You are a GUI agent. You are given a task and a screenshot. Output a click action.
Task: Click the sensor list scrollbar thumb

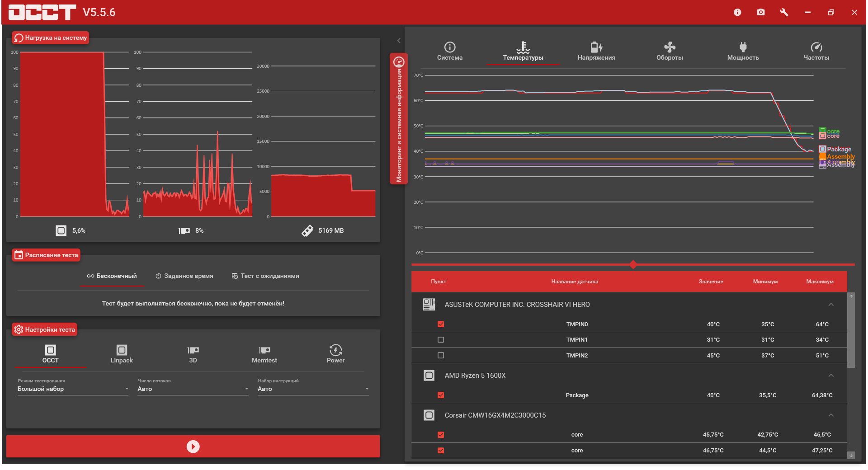click(851, 334)
